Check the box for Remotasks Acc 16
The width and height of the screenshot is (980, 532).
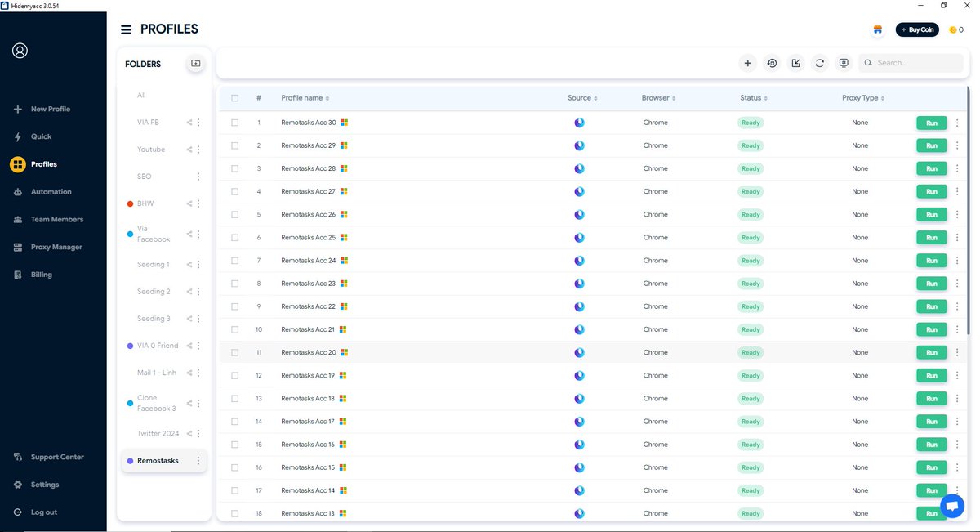pos(235,445)
